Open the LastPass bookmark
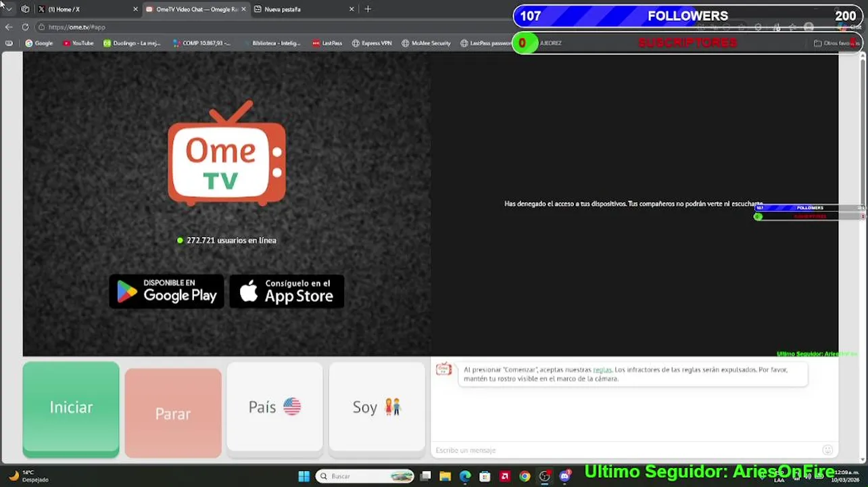 click(327, 43)
